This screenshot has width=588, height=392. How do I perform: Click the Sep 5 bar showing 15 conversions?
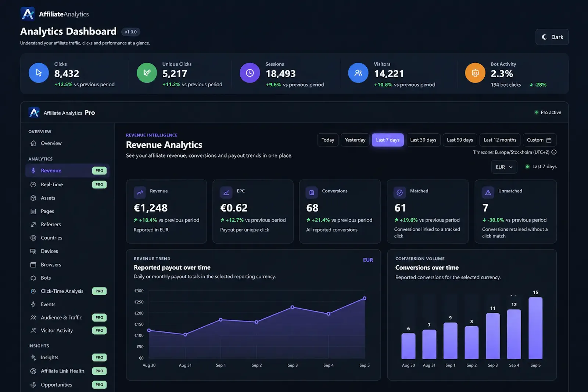[535, 328]
